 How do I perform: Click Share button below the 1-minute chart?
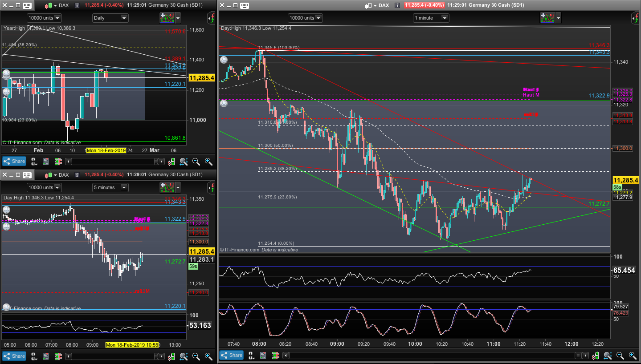tap(231, 355)
